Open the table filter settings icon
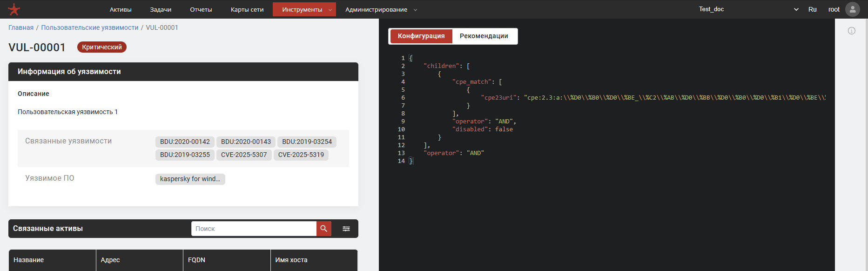The height and width of the screenshot is (271, 868). pos(346,229)
